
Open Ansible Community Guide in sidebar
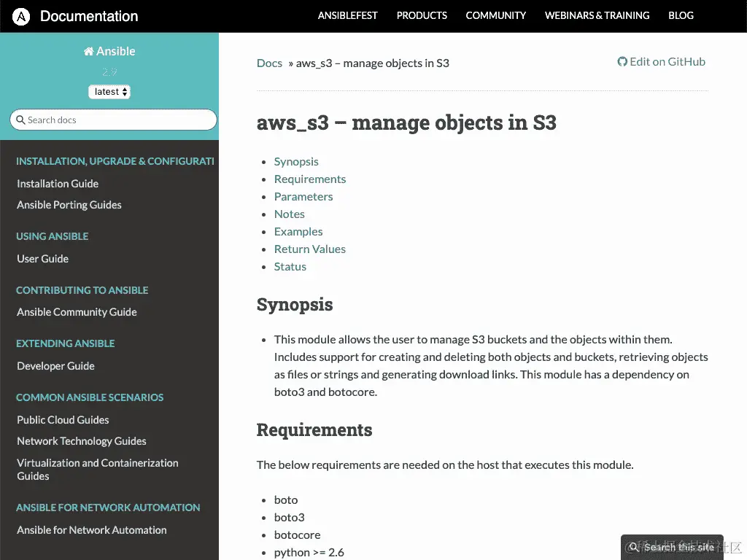pyautogui.click(x=77, y=312)
